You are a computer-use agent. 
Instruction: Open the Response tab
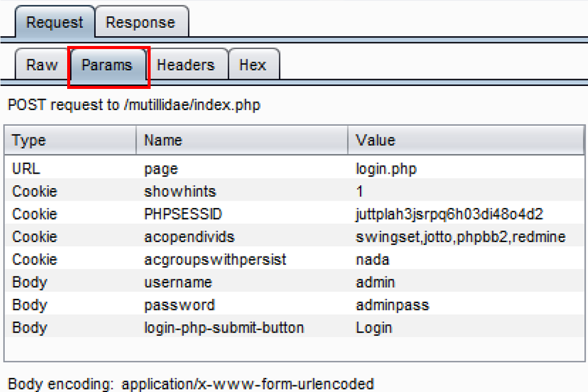(x=141, y=22)
